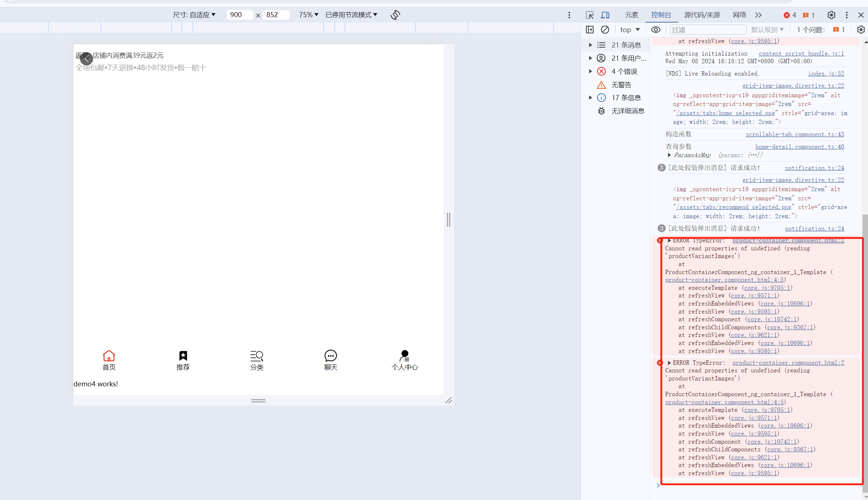Toggle the device toolbar icon
Image resolution: width=868 pixels, height=500 pixels.
pos(605,15)
